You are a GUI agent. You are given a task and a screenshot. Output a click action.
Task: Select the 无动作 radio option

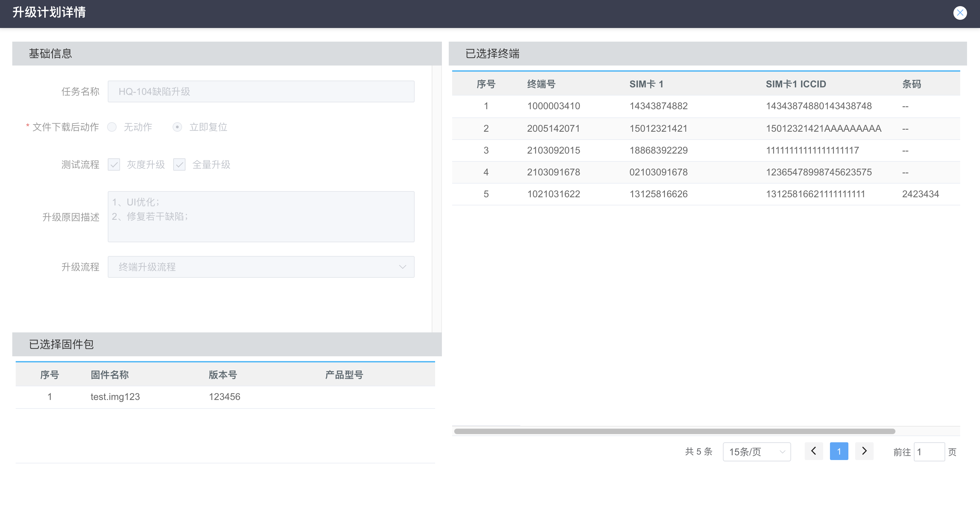[112, 127]
